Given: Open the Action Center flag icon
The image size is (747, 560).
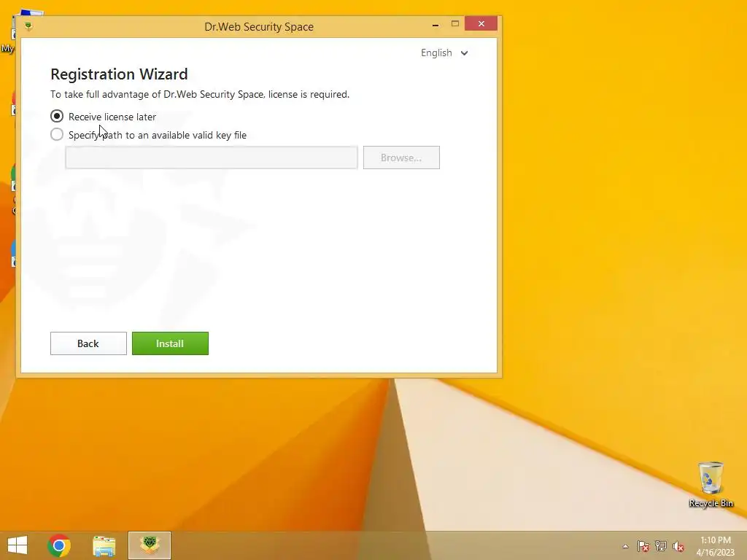Looking at the screenshot, I should [643, 546].
